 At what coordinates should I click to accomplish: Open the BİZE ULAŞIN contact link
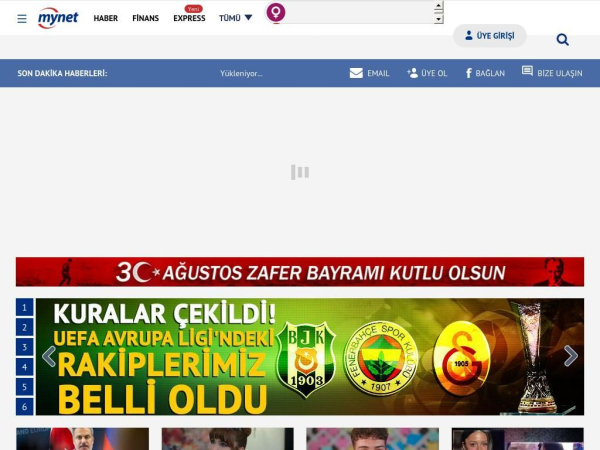pyautogui.click(x=552, y=72)
